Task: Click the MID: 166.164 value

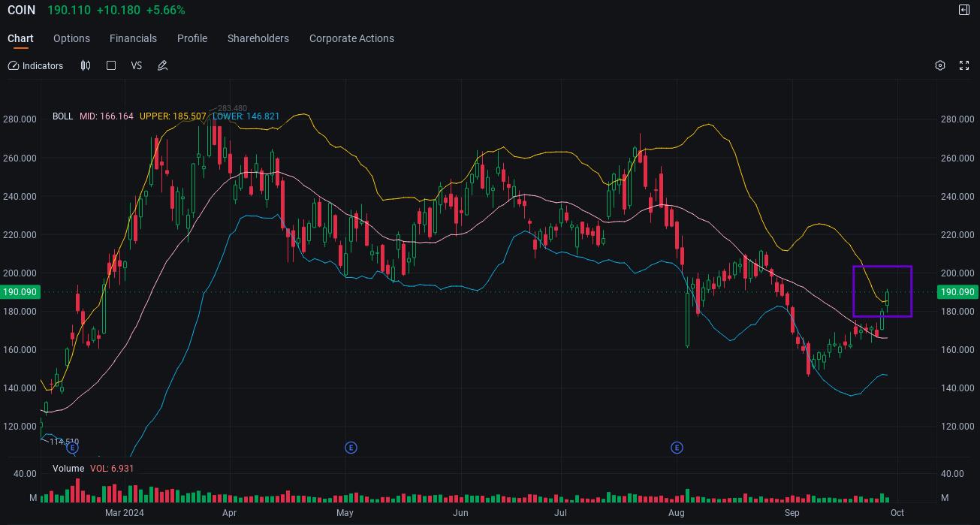Action: pyautogui.click(x=107, y=116)
